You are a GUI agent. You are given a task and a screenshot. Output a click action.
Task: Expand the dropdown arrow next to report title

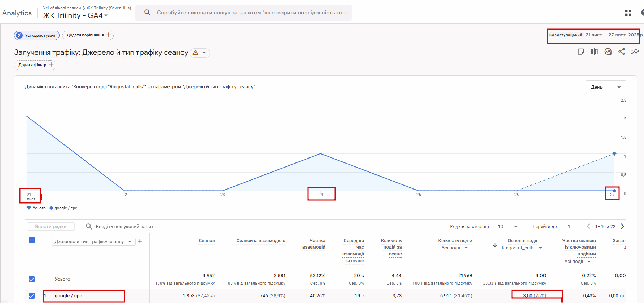tap(204, 53)
